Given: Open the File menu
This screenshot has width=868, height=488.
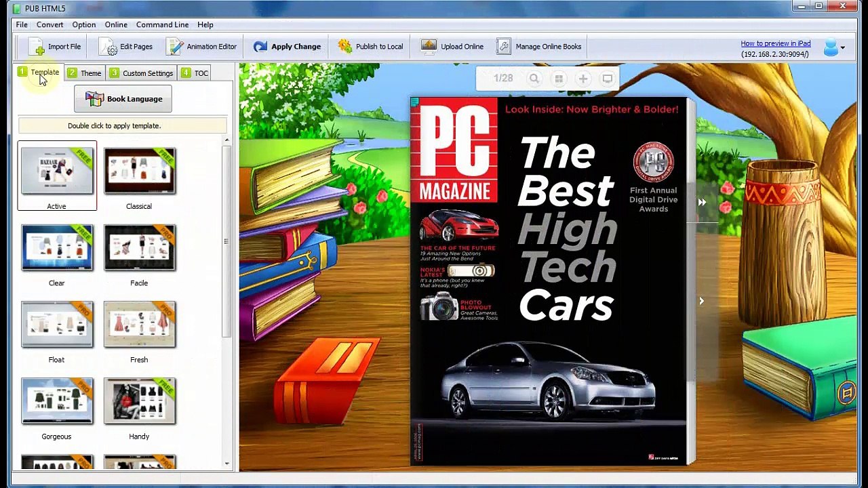Looking at the screenshot, I should tap(22, 24).
